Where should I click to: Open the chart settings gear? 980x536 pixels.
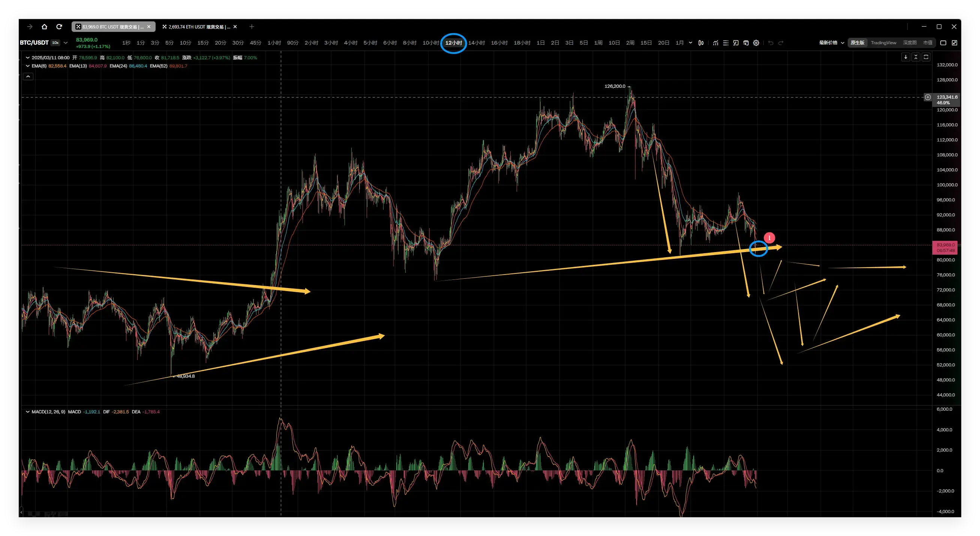tap(756, 43)
